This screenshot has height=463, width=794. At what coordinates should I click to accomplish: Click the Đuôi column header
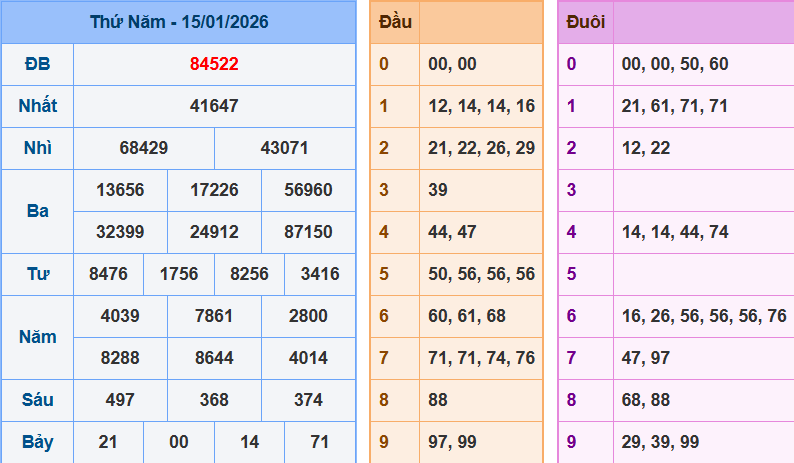[585, 22]
